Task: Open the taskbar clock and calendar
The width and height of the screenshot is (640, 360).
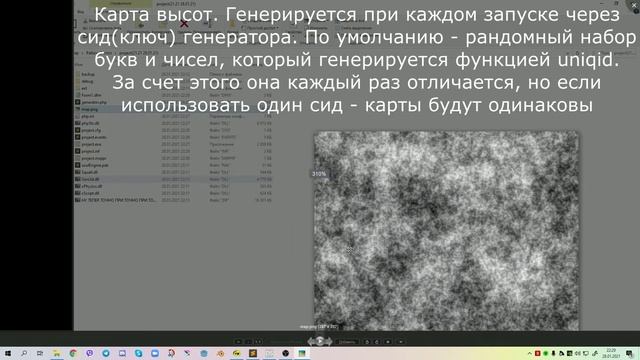Action: 611,353
